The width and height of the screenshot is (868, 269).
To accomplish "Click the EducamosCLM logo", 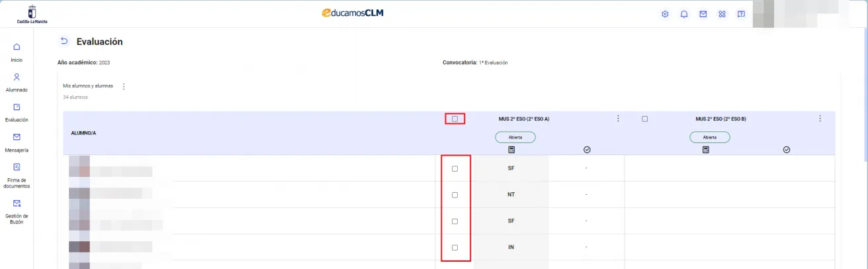I will click(x=352, y=13).
